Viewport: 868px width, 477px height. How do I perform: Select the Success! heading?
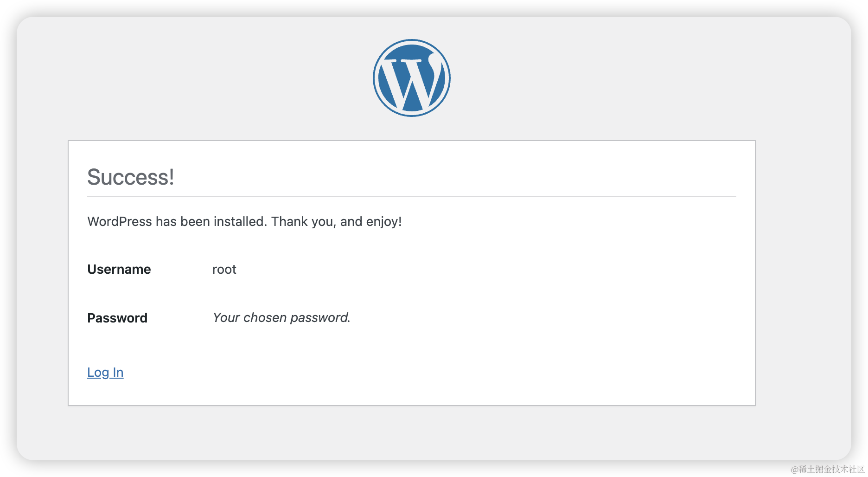click(131, 177)
